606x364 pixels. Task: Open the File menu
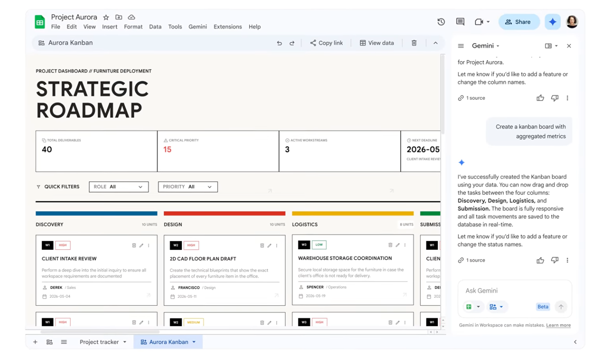click(55, 27)
